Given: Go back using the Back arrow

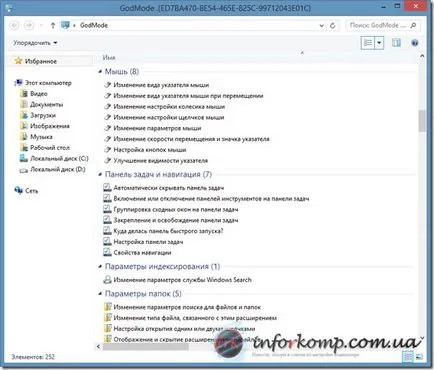Looking at the screenshot, I should (14, 25).
